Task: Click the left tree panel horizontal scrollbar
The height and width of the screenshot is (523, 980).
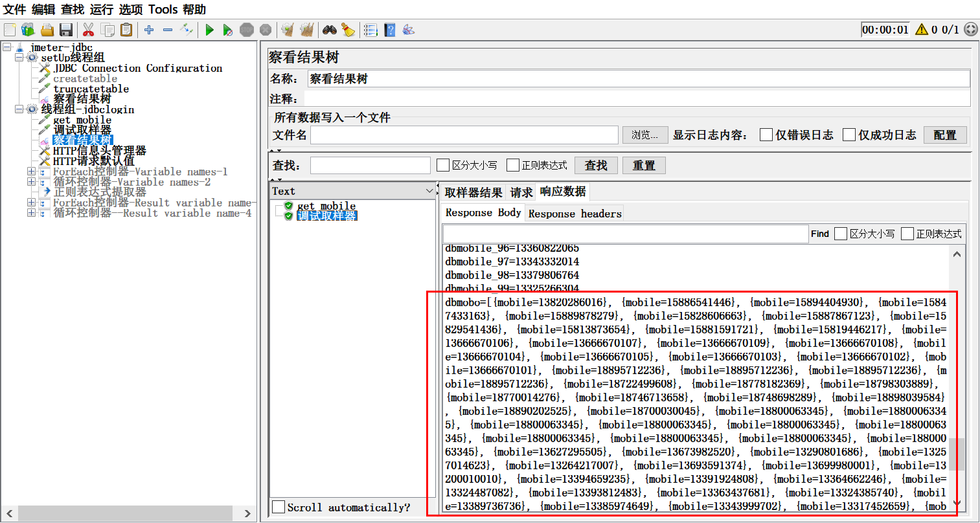Action: 123,513
